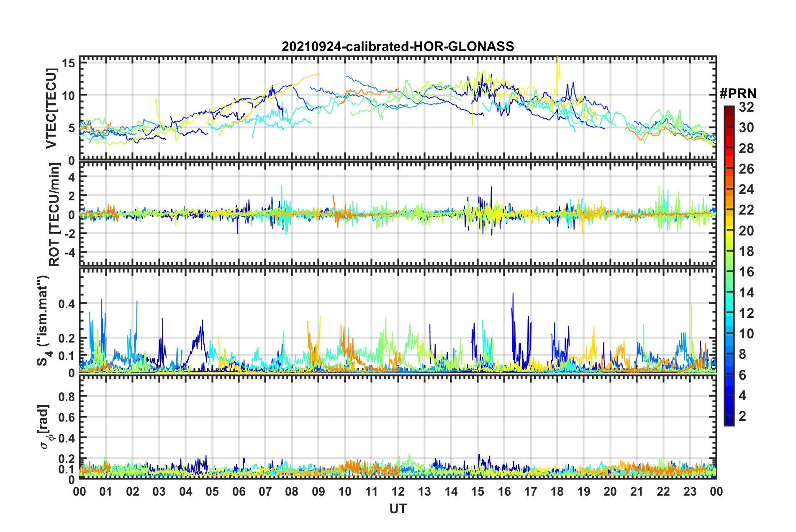
Task: Click colorbar tick label 24
Action: point(746,189)
